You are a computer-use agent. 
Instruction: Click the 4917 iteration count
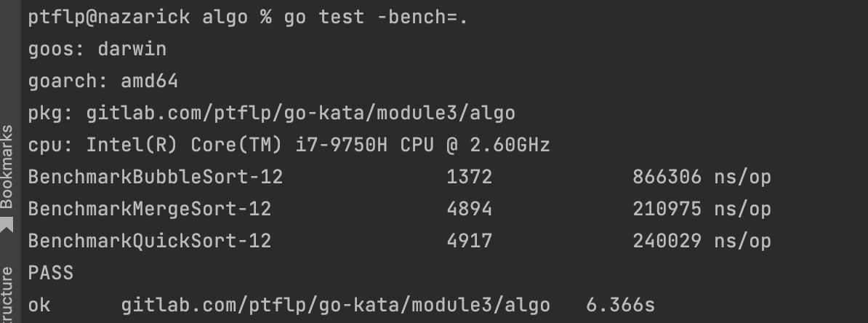[469, 241]
